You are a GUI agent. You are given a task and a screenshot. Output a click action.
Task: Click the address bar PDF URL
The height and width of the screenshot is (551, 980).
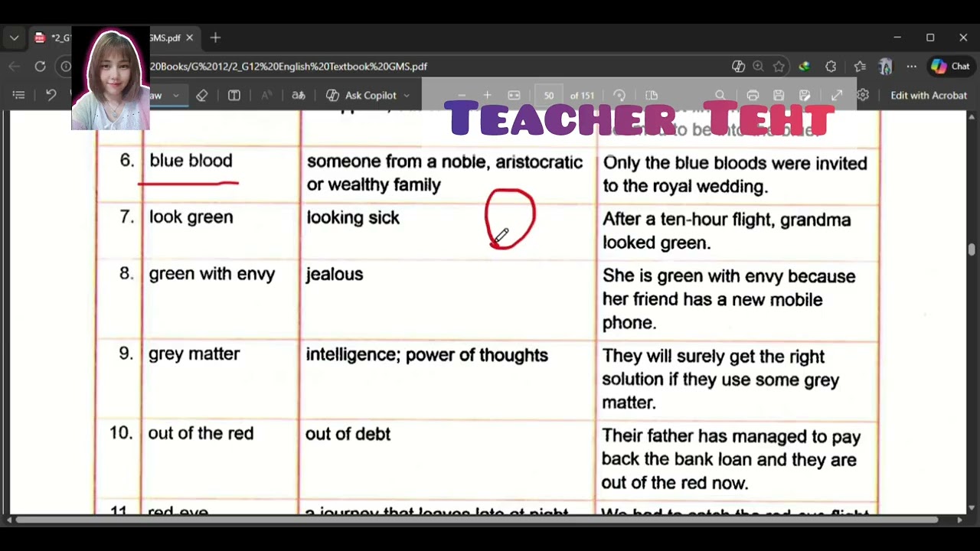click(x=288, y=67)
